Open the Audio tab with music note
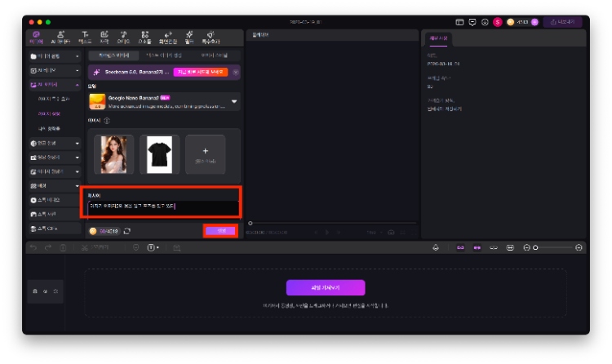The width and height of the screenshot is (612, 364). pyautogui.click(x=124, y=37)
